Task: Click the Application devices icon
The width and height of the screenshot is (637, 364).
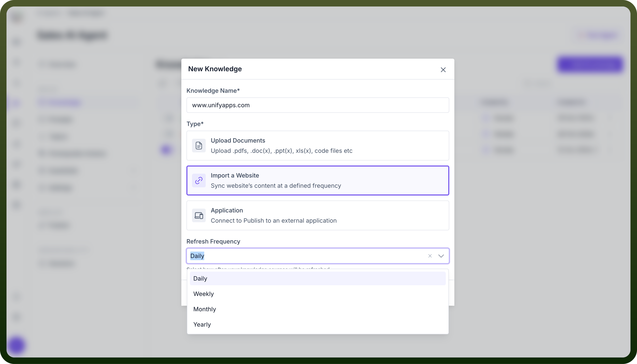Action: [199, 216]
